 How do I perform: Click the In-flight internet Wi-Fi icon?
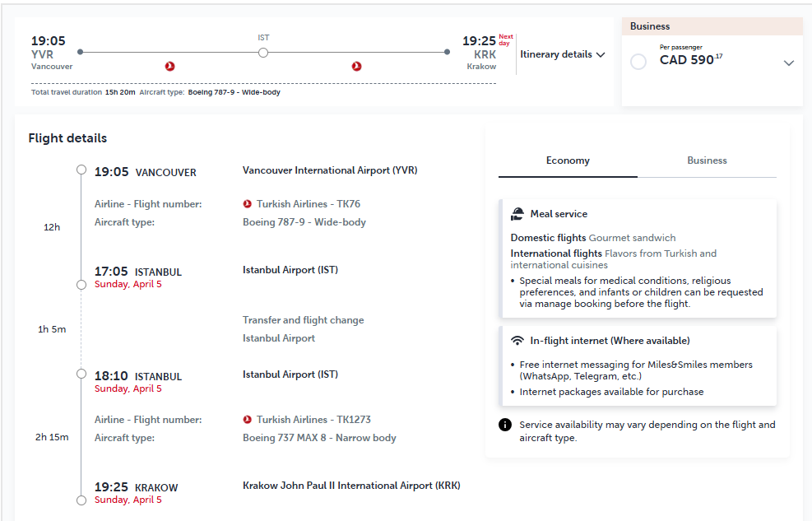pos(517,341)
